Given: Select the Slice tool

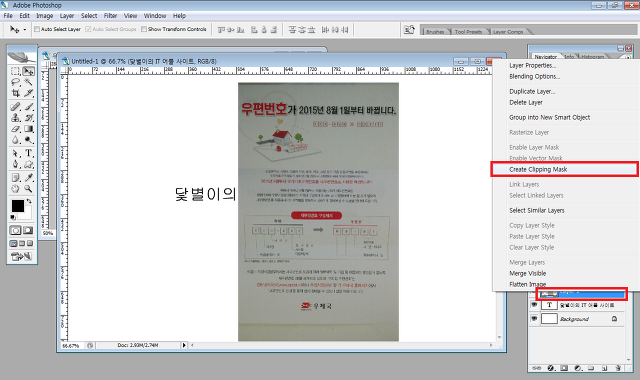Looking at the screenshot, I should click(x=29, y=93).
